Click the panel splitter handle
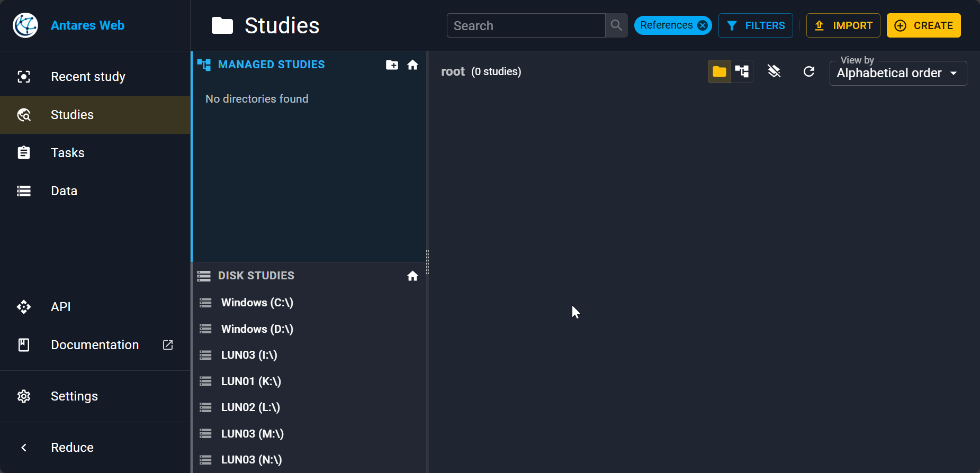 pos(427,262)
